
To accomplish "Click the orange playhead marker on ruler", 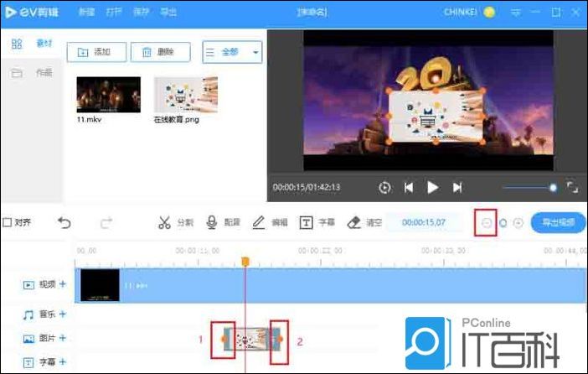I will click(245, 262).
